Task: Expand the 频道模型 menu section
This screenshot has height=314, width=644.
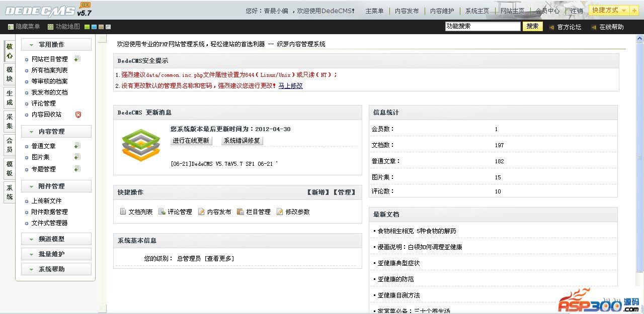Action: point(56,239)
